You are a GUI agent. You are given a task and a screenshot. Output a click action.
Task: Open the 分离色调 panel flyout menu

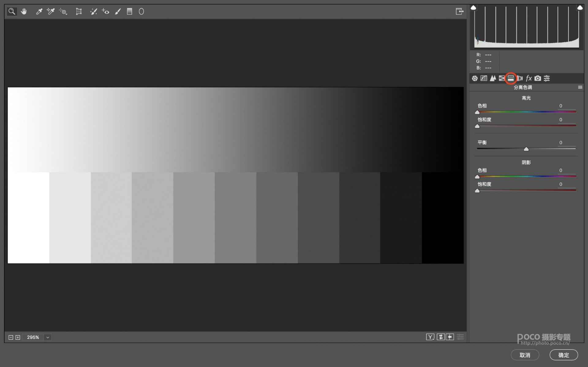click(580, 87)
